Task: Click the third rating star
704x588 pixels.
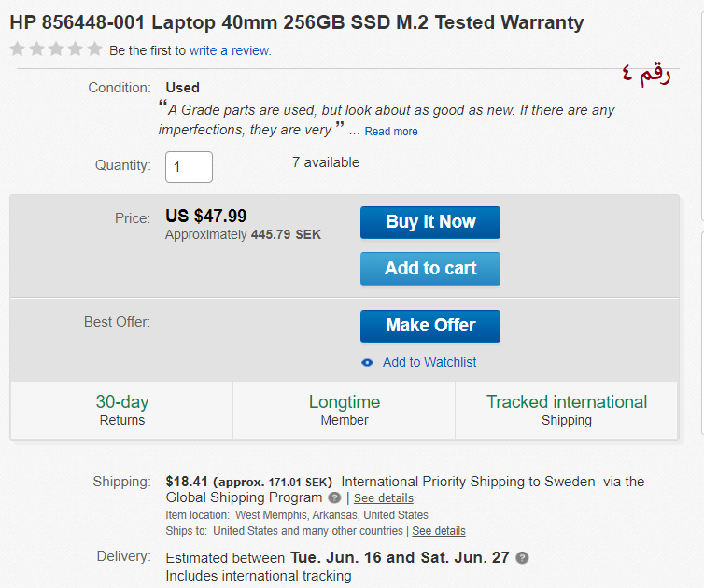Action: click(56, 49)
